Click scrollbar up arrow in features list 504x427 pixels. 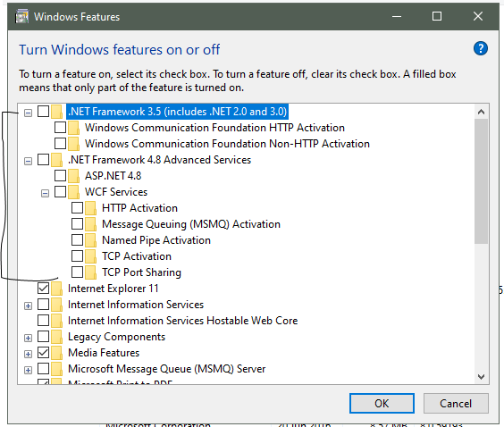coord(481,112)
